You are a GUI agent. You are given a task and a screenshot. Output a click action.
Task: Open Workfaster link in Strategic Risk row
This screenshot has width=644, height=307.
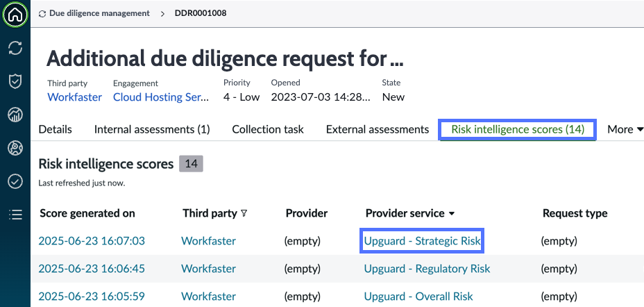(209, 240)
